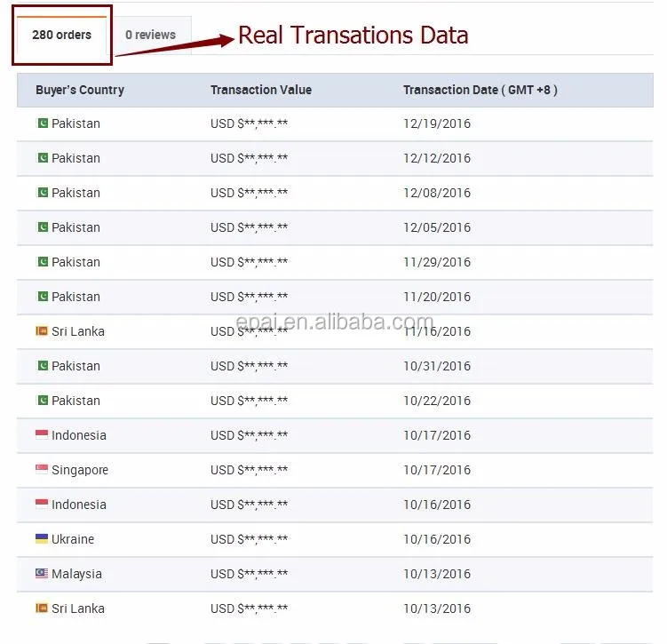Click masked USD value in Ukraine row
Viewport: 667px width, 644px height.
[250, 539]
